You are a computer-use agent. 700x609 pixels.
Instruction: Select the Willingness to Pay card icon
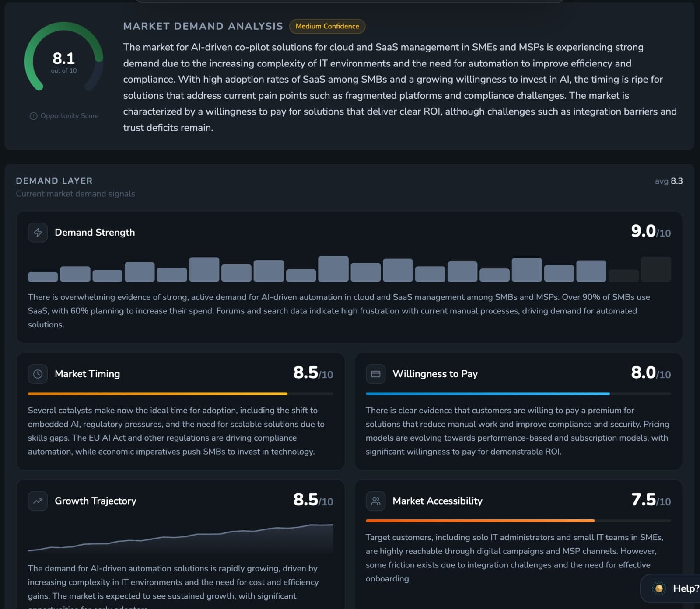click(x=375, y=374)
